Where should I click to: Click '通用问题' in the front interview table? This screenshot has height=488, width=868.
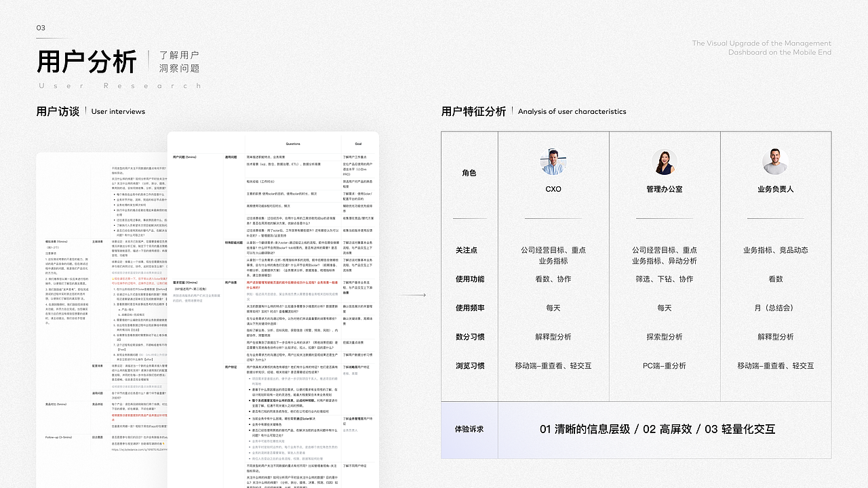pyautogui.click(x=231, y=157)
